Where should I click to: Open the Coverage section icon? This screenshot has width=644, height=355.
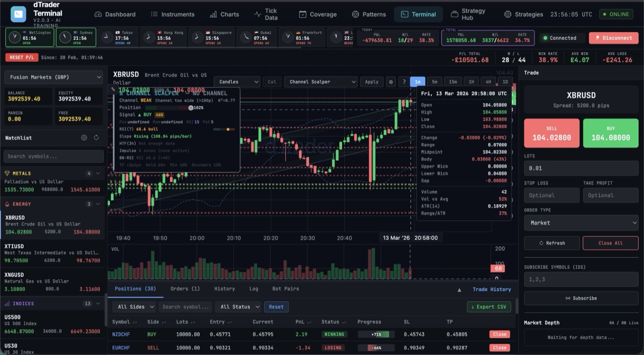[x=302, y=14]
